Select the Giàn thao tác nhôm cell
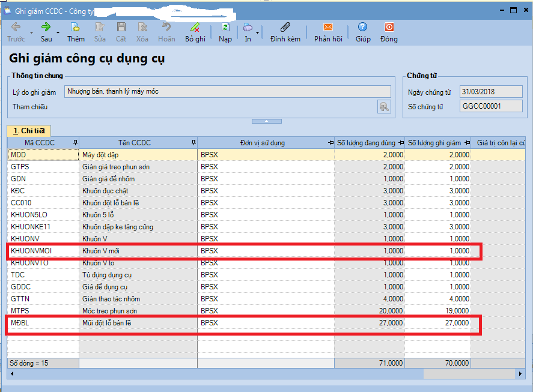533x392 pixels. [x=138, y=299]
